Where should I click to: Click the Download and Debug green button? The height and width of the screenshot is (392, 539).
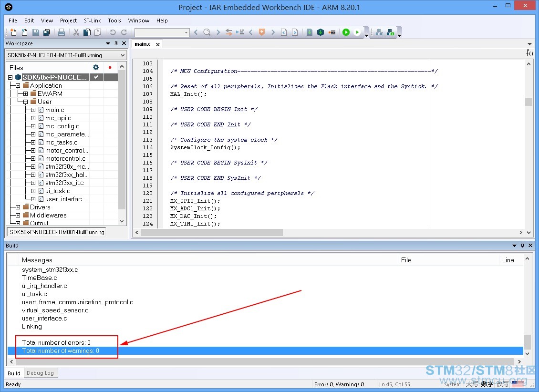click(346, 32)
